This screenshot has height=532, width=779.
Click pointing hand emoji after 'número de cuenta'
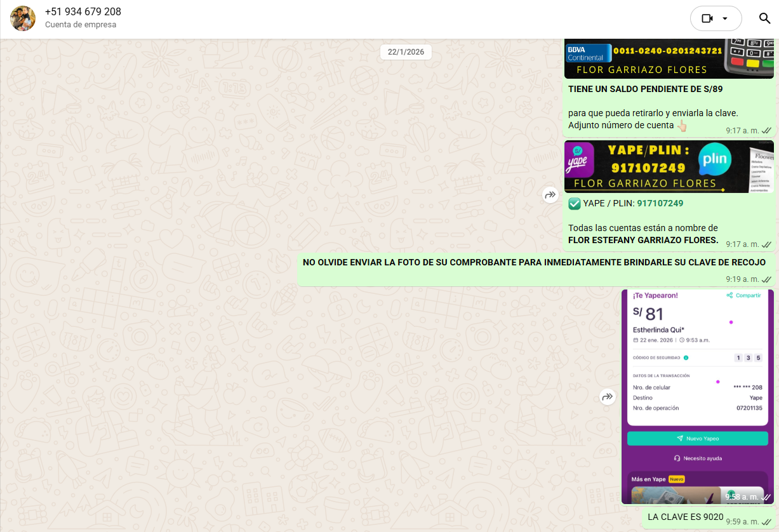click(x=682, y=126)
